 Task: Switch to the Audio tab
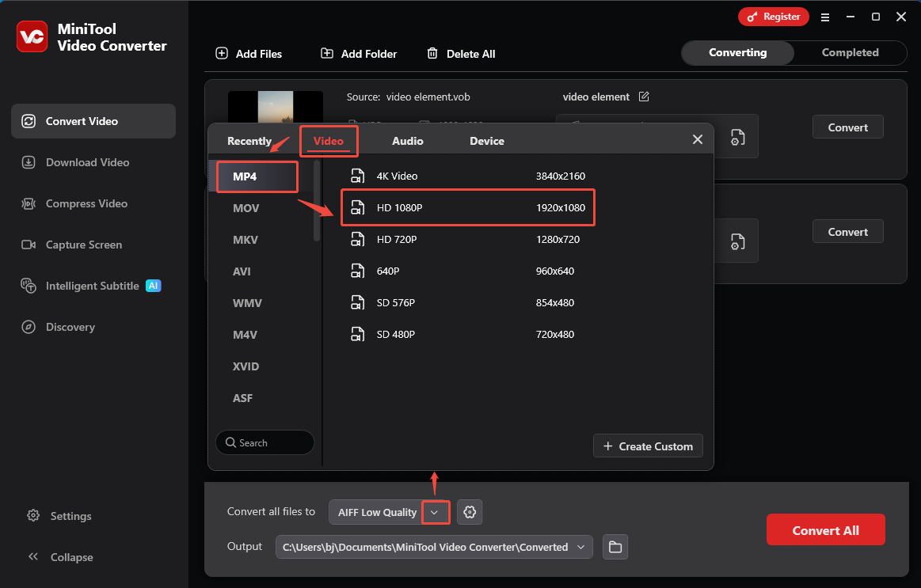408,140
